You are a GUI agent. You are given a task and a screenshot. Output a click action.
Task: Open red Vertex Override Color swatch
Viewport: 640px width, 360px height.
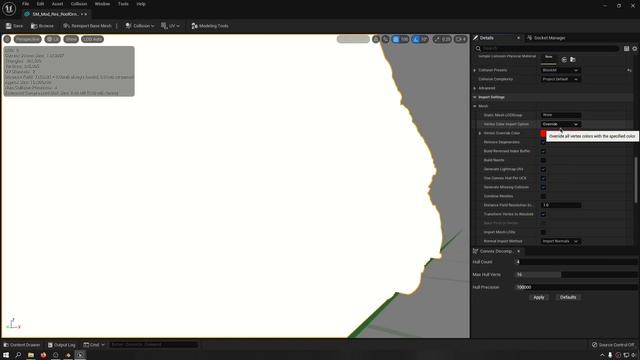(543, 133)
